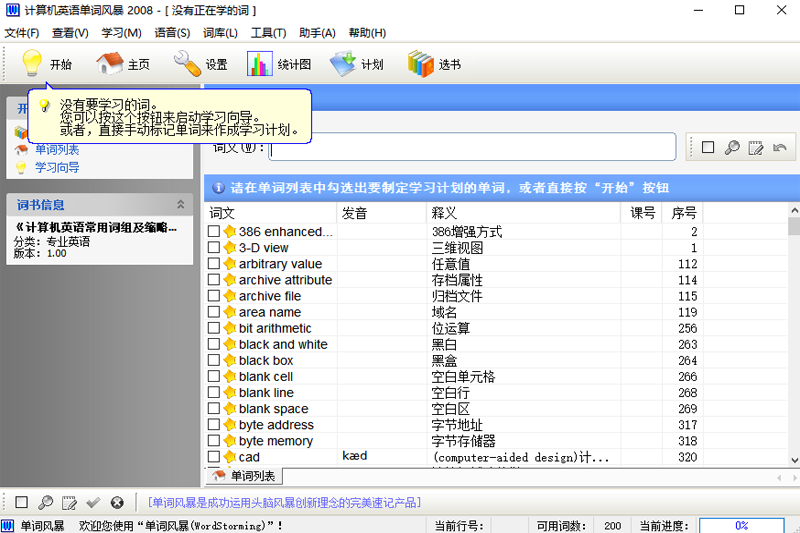
Task: Open 词库(L) menu
Action: 220,33
